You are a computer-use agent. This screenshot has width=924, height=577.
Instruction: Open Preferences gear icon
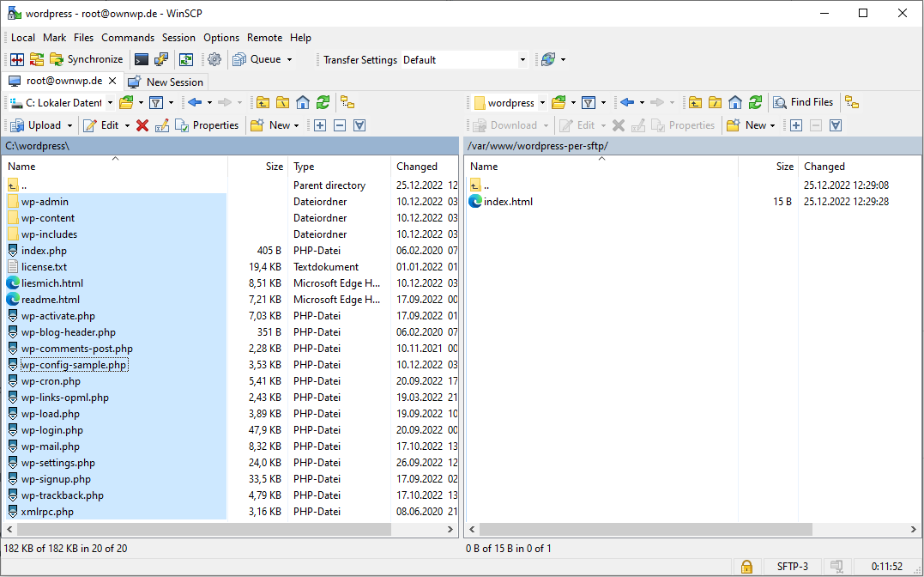214,59
